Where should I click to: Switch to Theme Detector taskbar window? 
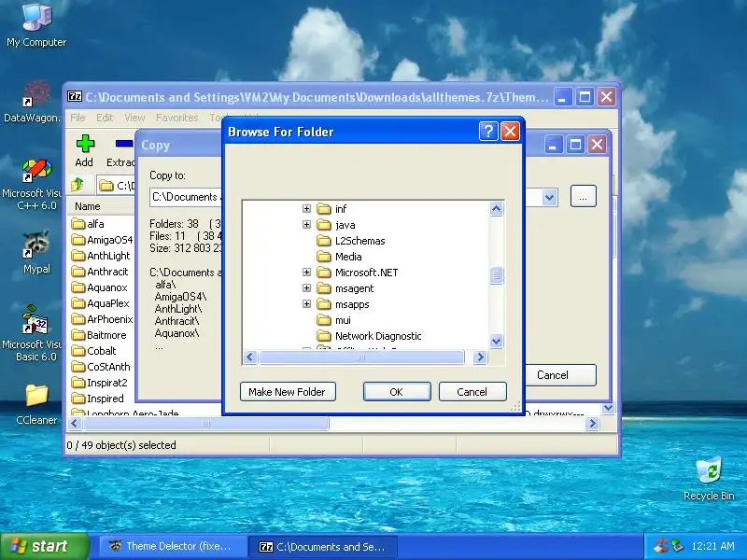tap(172, 546)
